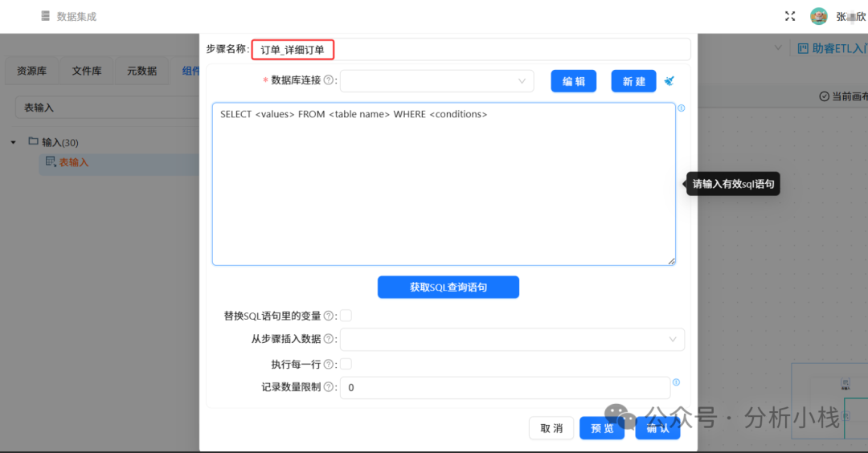Click 获取SQL查询语句 button
Viewport: 868px width, 453px height.
448,287
